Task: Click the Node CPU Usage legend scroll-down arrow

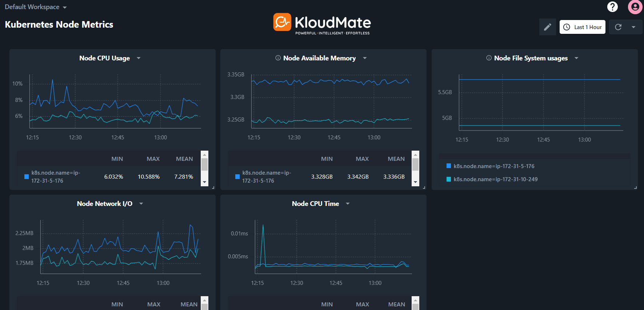Action: 204,182
